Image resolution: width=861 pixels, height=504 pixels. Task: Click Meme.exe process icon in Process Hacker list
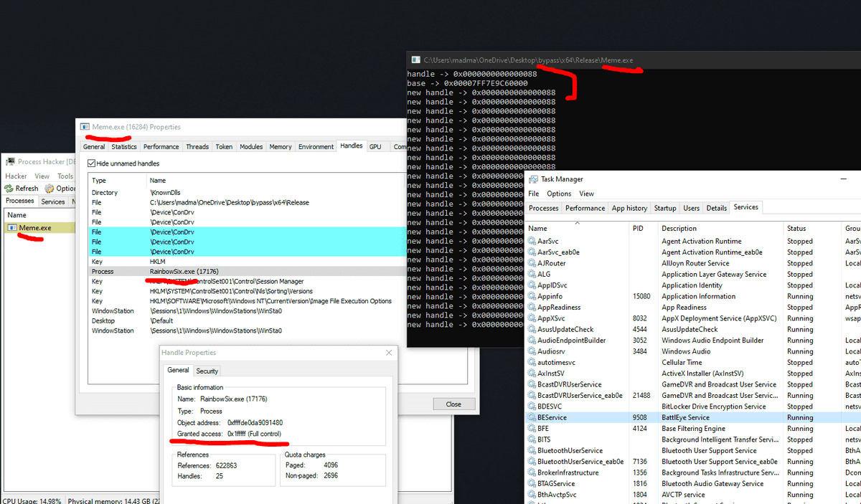[13, 228]
